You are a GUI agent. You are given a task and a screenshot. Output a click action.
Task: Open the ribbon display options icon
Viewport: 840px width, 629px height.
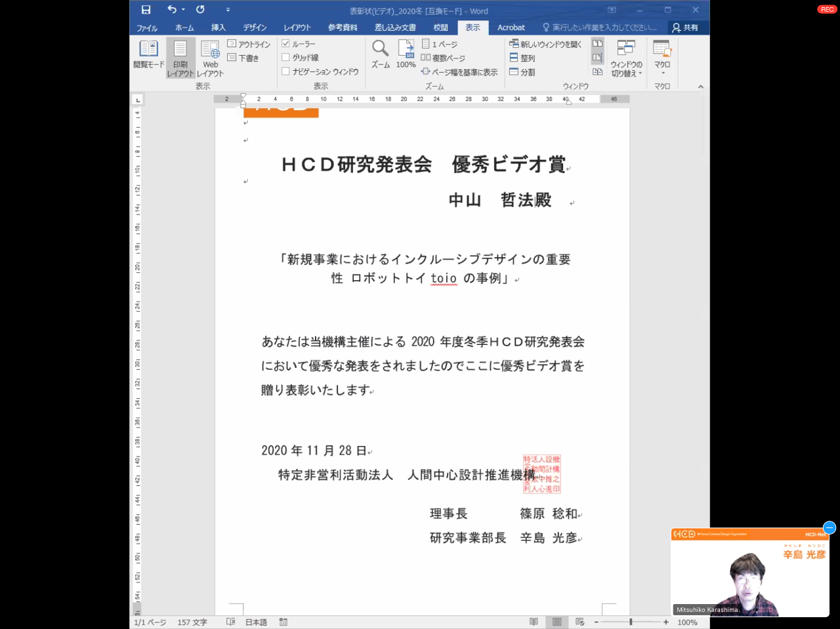click(x=612, y=10)
